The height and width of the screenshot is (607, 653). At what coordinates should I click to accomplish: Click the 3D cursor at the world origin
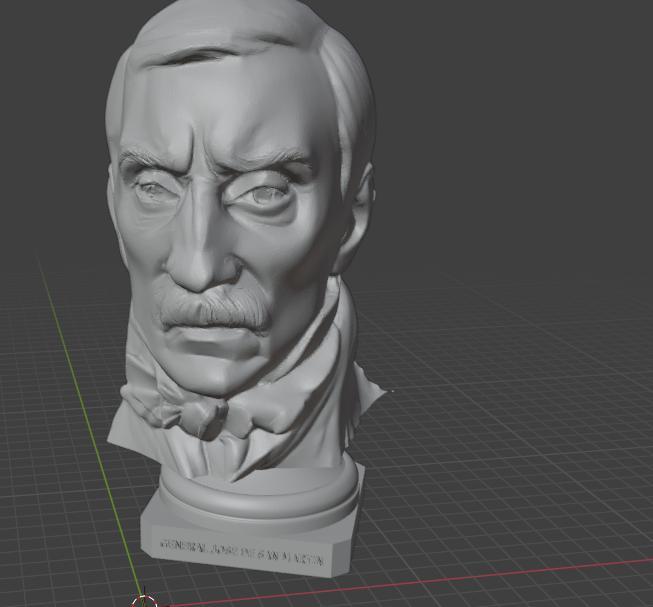tap(144, 602)
